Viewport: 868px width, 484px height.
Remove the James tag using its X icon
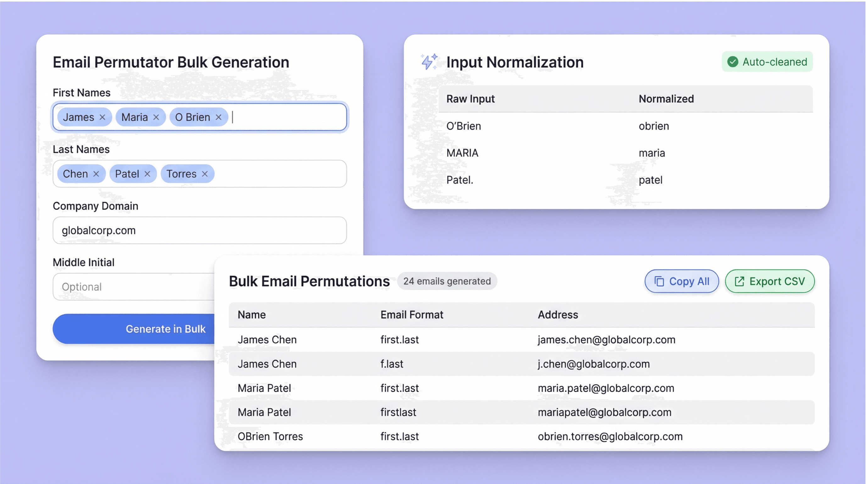point(102,117)
